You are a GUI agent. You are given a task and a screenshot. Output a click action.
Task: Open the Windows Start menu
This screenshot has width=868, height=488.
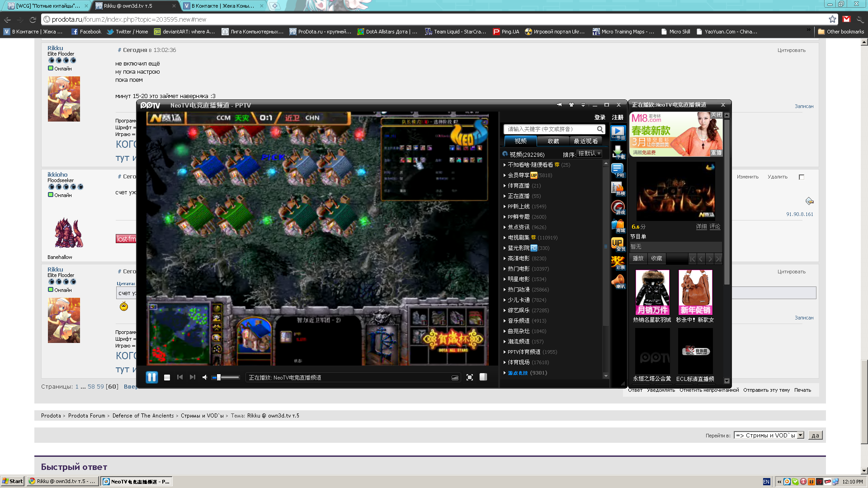[13, 481]
